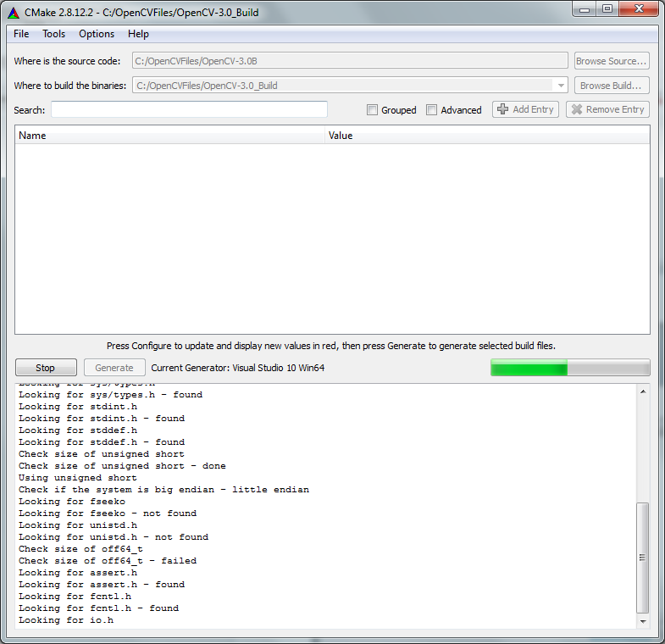Viewport: 665px width, 644px height.
Task: Click the Browse Build button
Action: [x=612, y=86]
